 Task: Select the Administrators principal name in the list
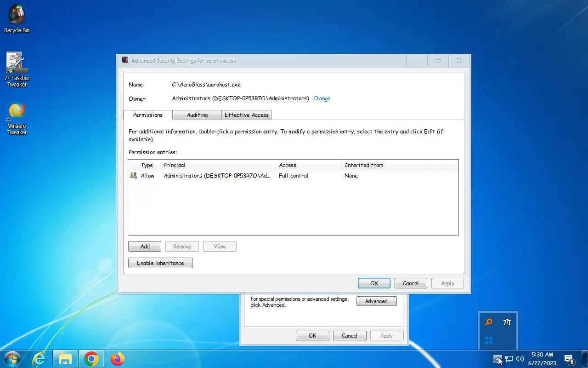click(x=217, y=176)
